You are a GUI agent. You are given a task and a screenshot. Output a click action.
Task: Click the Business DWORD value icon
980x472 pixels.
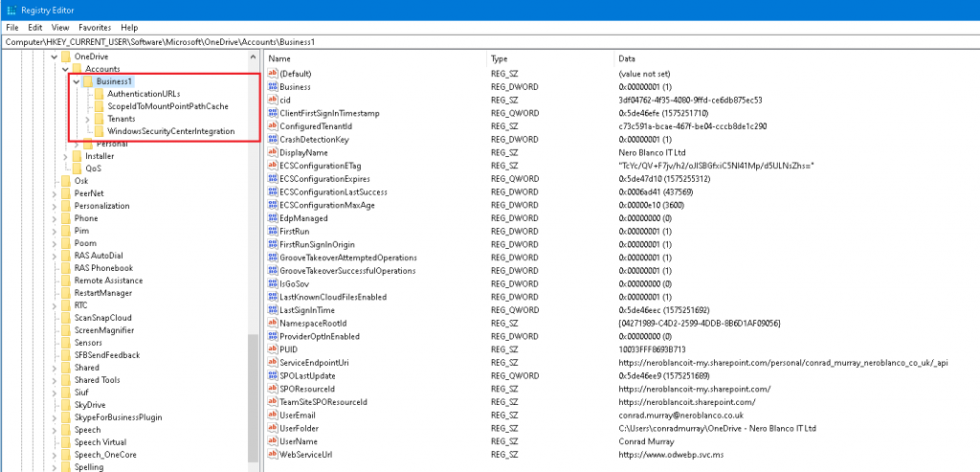[273, 87]
